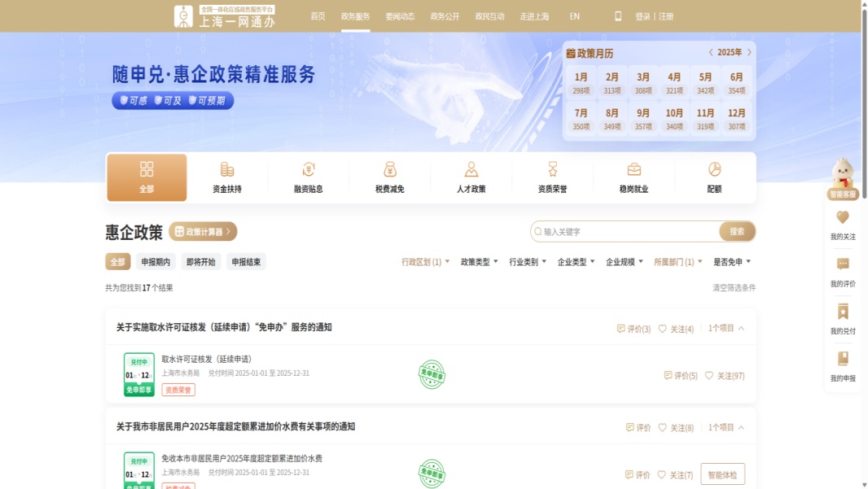This screenshot has width=868, height=489.
Task: Open 政民互动 navigation menu item
Action: tap(489, 16)
